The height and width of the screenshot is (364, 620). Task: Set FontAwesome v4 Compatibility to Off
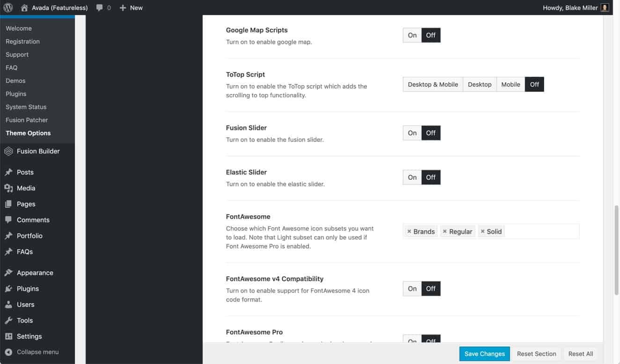coord(431,289)
